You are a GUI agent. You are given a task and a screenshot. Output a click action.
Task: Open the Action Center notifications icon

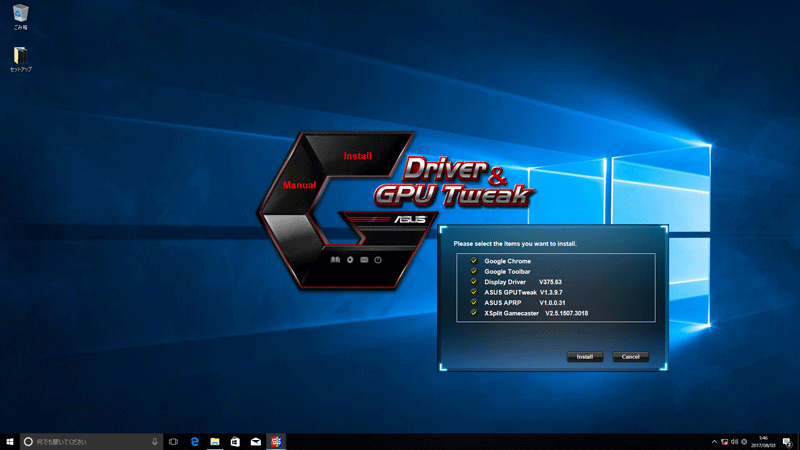787,442
